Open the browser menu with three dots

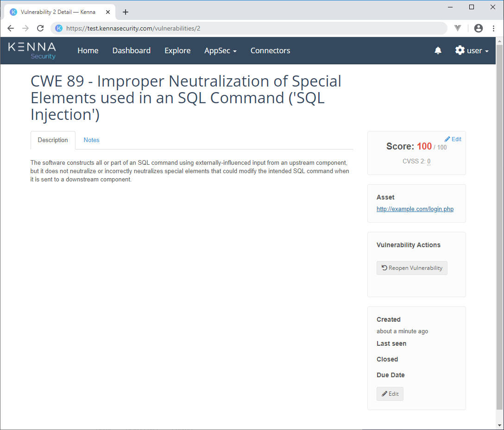point(493,28)
